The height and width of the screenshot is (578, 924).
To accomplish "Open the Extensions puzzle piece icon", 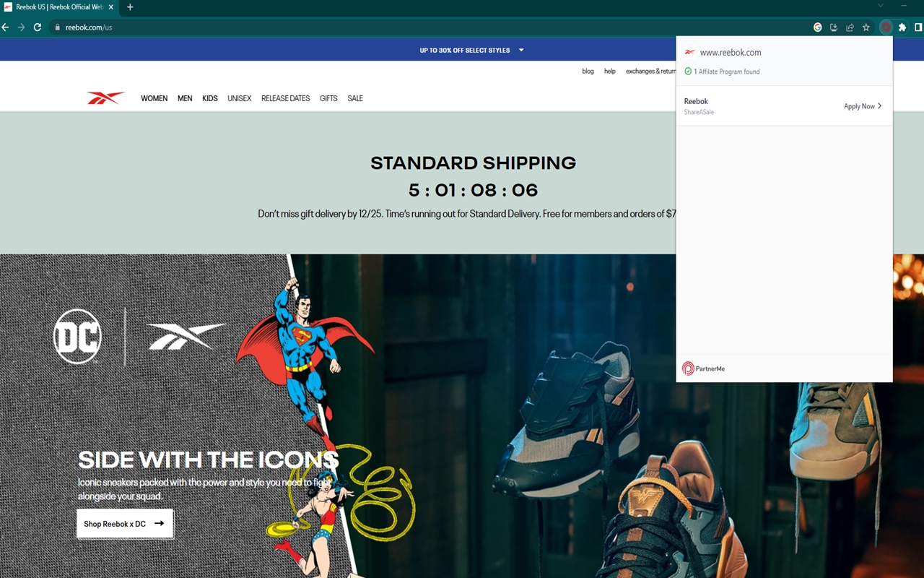I will pos(902,27).
